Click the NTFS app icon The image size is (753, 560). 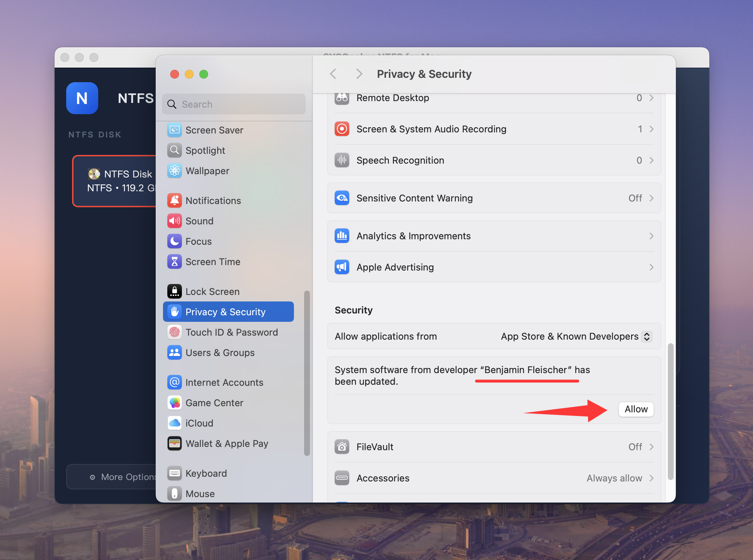82,98
